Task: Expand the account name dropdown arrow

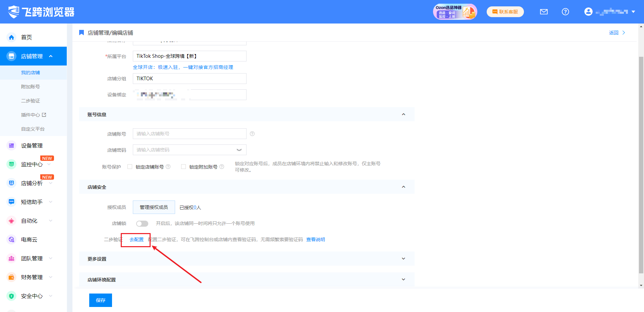Action: pyautogui.click(x=633, y=12)
